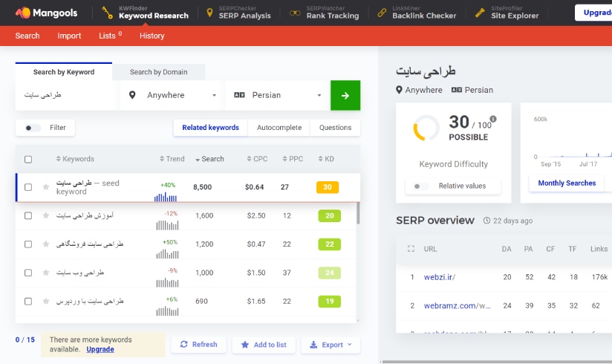
Task: Click the Upgrade link in keywords notice
Action: [x=100, y=350]
